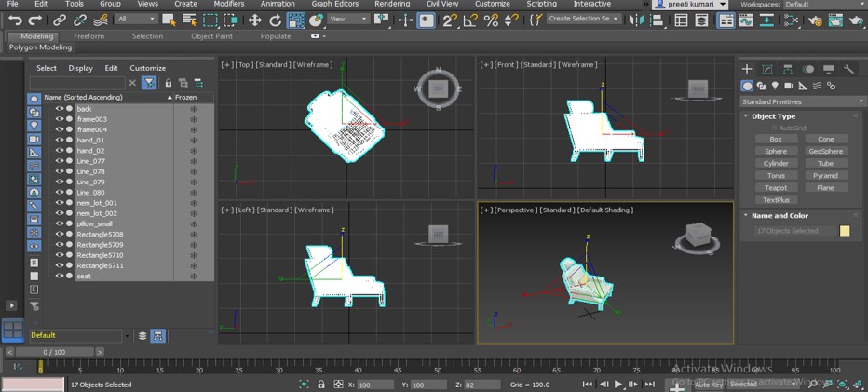Toggle the selection lock icon in status bar

[321, 385]
